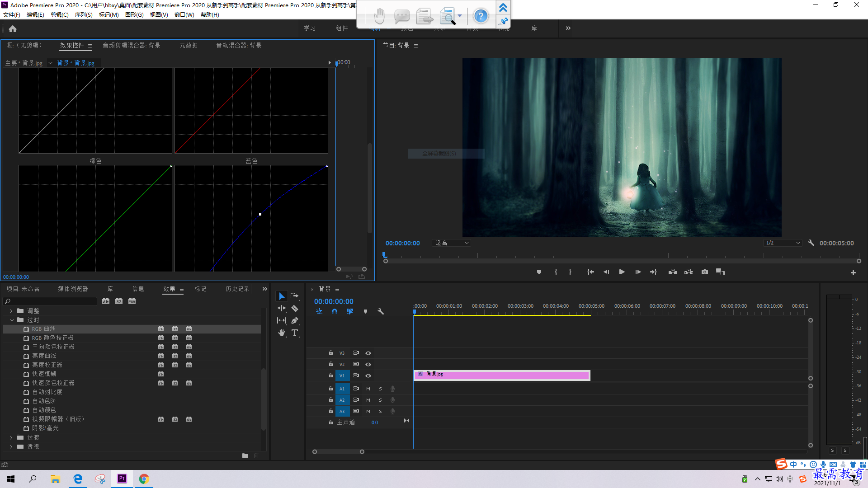Image resolution: width=868 pixels, height=488 pixels.
Task: Select the Type tool
Action: [x=295, y=333]
